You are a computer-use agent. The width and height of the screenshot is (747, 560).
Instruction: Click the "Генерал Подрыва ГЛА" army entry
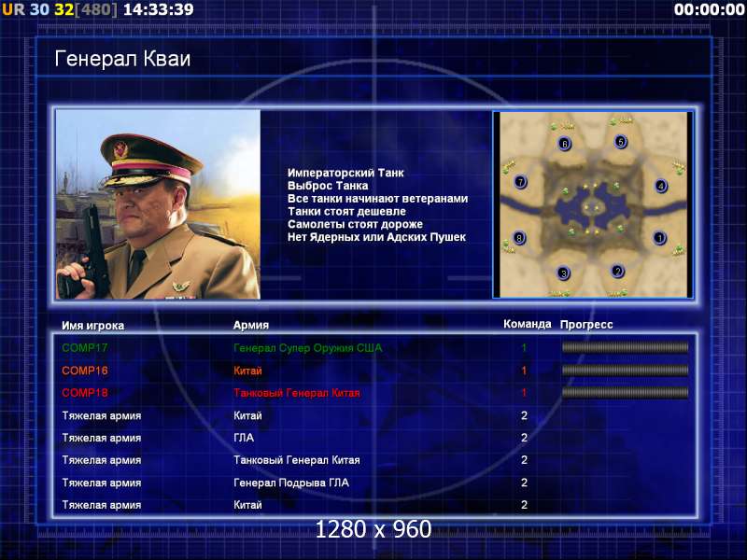pos(291,483)
